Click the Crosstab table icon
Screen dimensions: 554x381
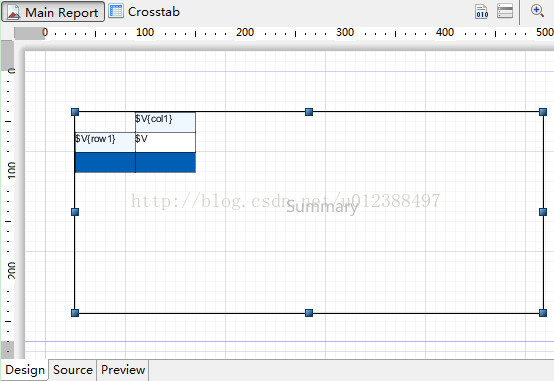(x=116, y=11)
